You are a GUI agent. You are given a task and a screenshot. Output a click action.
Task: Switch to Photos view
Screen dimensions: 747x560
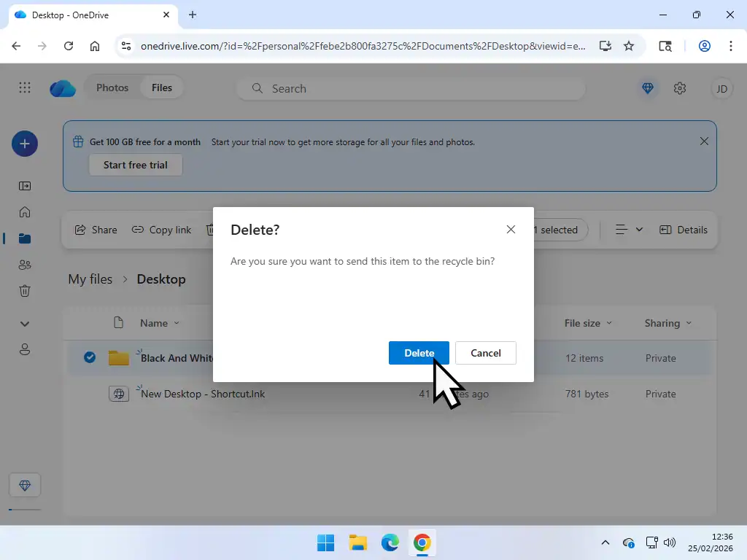(112, 87)
